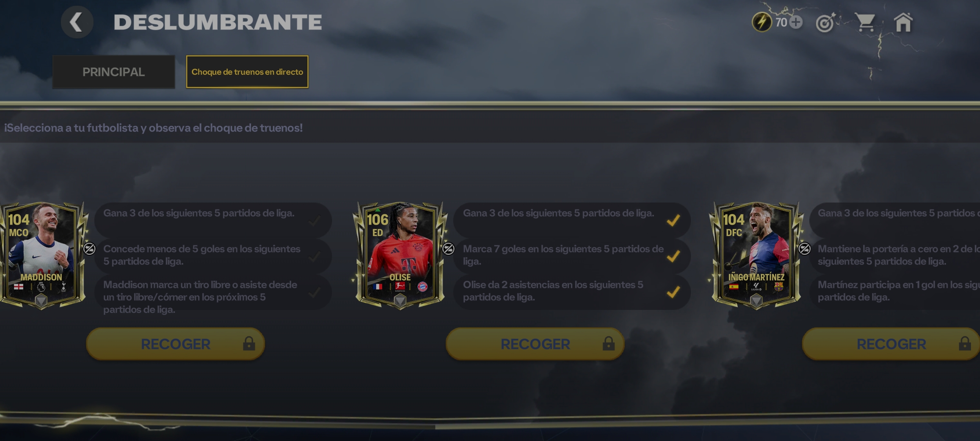
Task: Select Olise's 'Gana 3 de los siguientes' checkmark
Action: tap(673, 220)
